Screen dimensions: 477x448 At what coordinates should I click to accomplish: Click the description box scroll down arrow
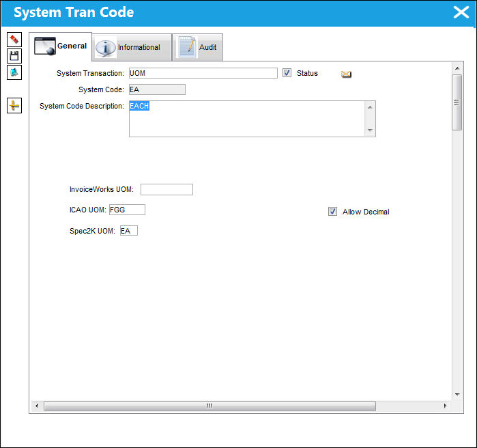coord(370,130)
